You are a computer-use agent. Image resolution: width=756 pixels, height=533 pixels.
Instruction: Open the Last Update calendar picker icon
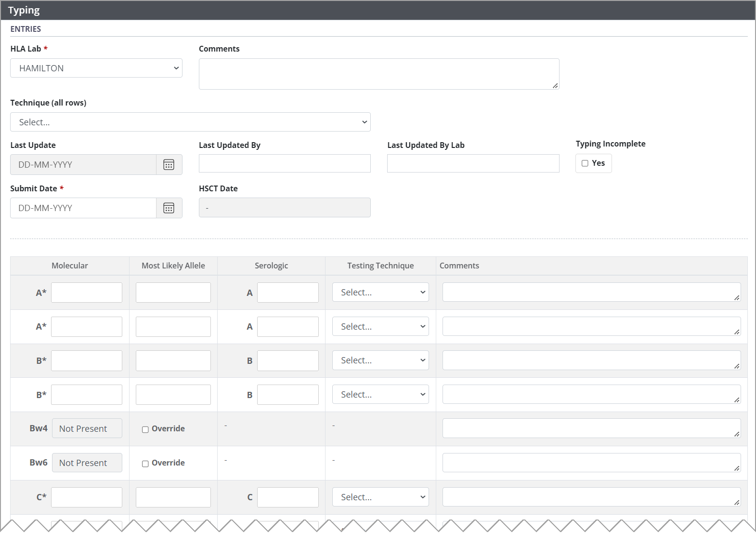point(169,165)
